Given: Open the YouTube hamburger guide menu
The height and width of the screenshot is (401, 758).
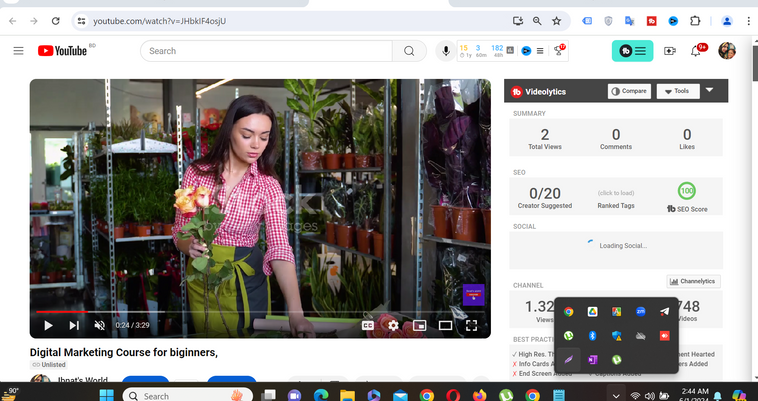Looking at the screenshot, I should click(x=18, y=51).
